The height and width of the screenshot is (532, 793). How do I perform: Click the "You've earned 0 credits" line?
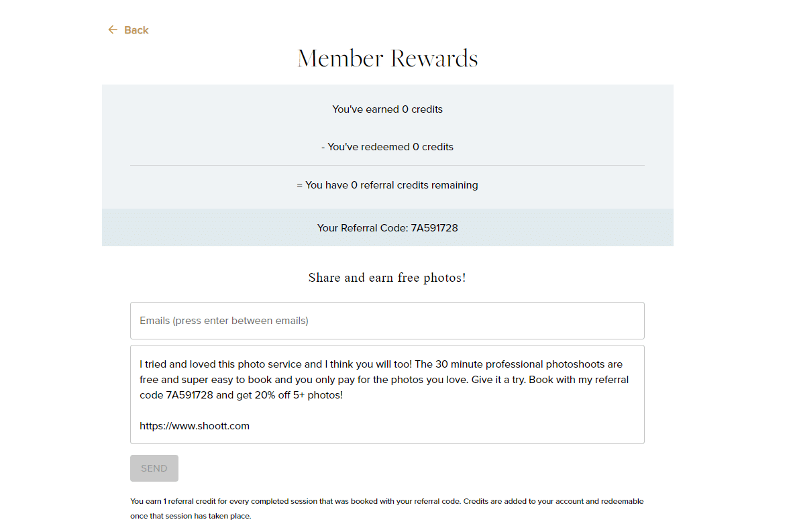click(x=387, y=109)
